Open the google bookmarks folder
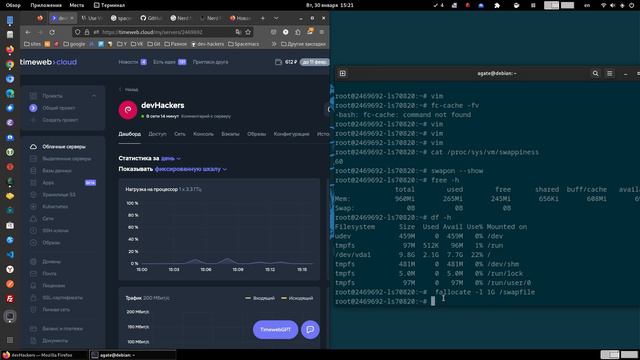 (73, 44)
